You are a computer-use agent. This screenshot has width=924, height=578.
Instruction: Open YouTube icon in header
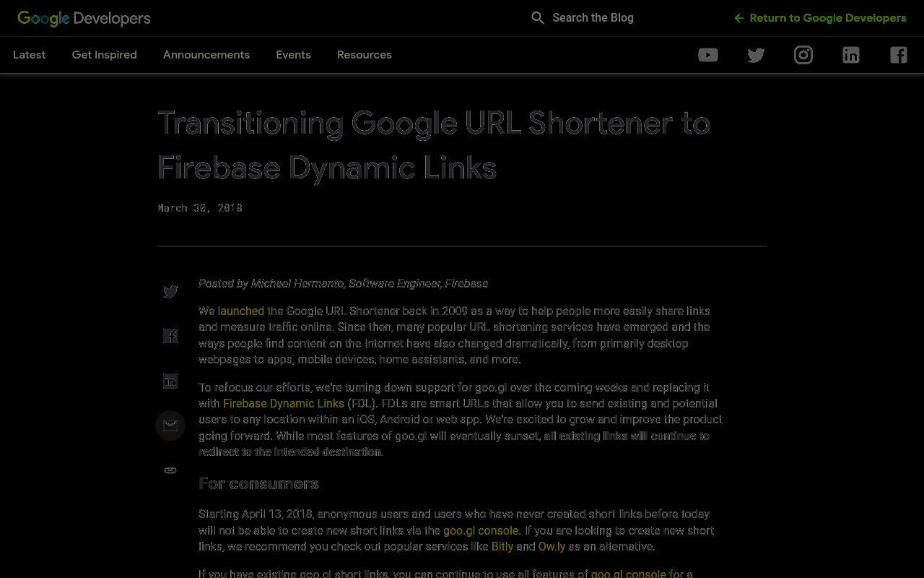tap(707, 55)
